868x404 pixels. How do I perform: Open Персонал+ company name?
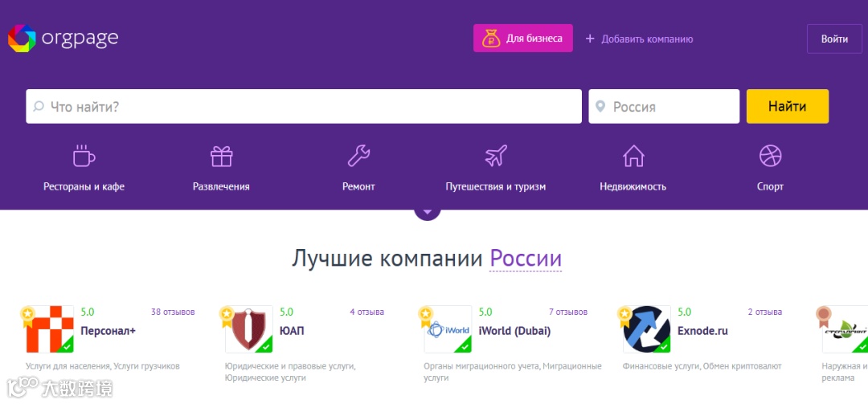coord(108,332)
